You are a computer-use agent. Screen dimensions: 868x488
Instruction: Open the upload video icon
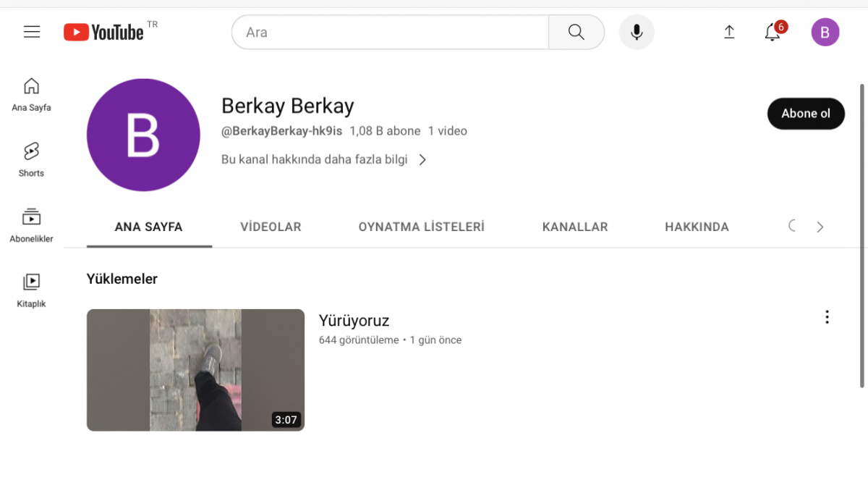click(729, 32)
